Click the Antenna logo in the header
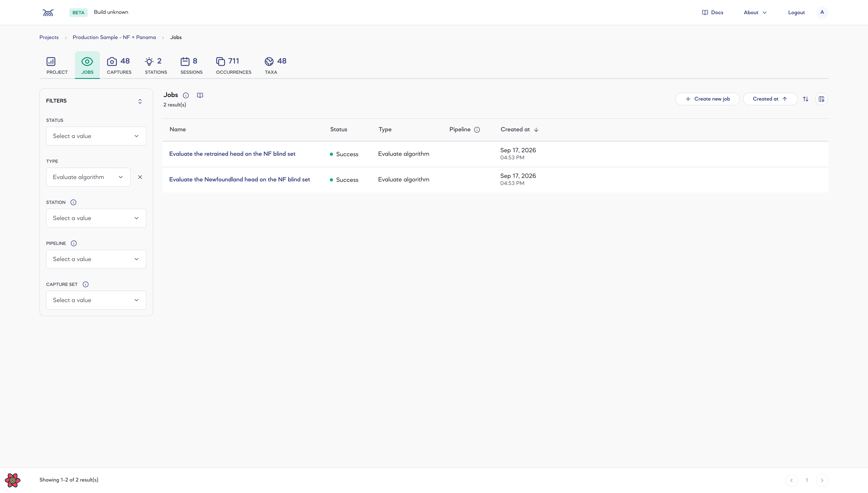The image size is (868, 493). pos(48,13)
